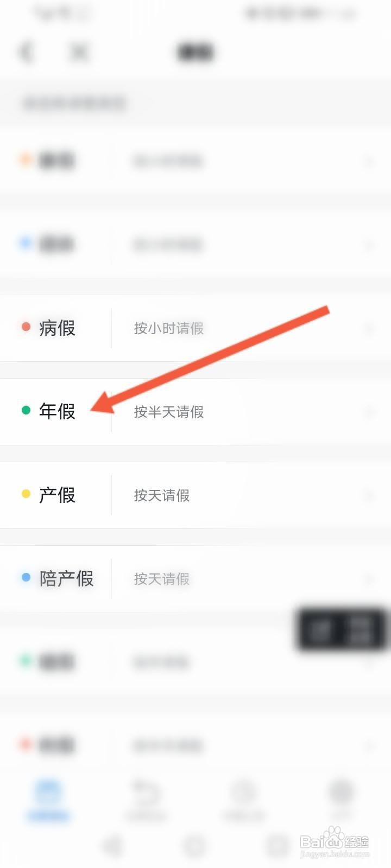Image resolution: width=391 pixels, height=868 pixels.
Task: Tap the yellow dot beside 产假
Action: (x=26, y=494)
